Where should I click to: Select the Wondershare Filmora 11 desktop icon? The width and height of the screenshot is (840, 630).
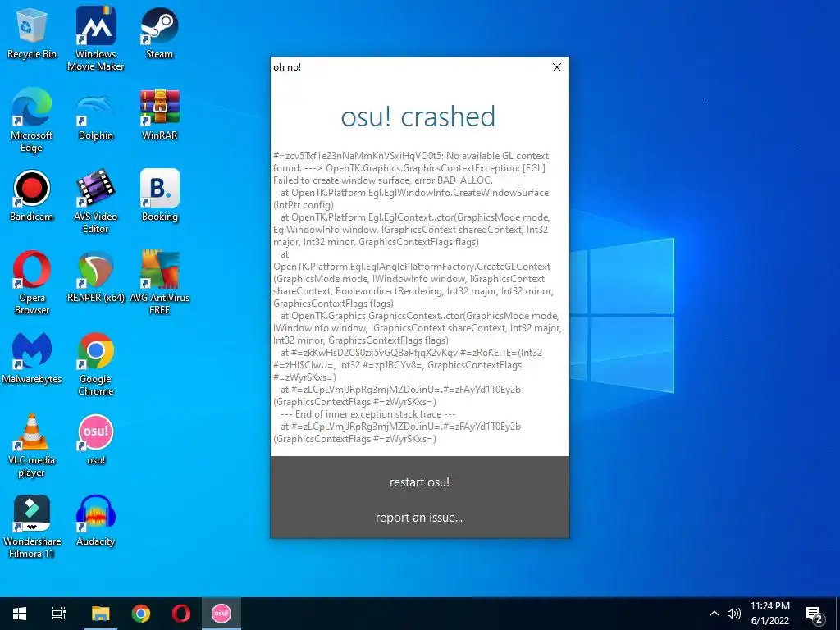pos(32,527)
